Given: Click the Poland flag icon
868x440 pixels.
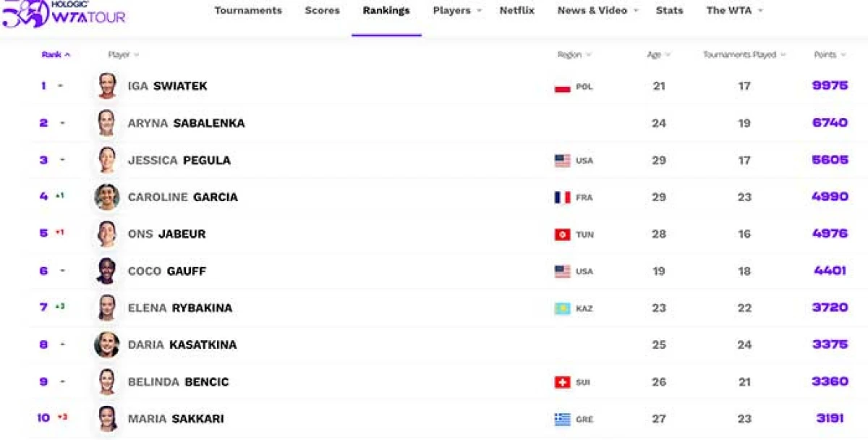Looking at the screenshot, I should pyautogui.click(x=562, y=87).
